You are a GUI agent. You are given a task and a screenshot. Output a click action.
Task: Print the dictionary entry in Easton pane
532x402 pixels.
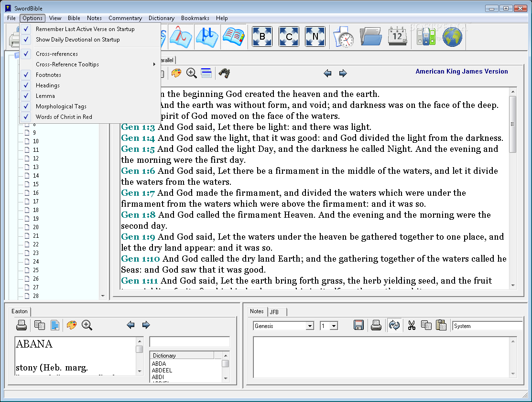pos(22,325)
